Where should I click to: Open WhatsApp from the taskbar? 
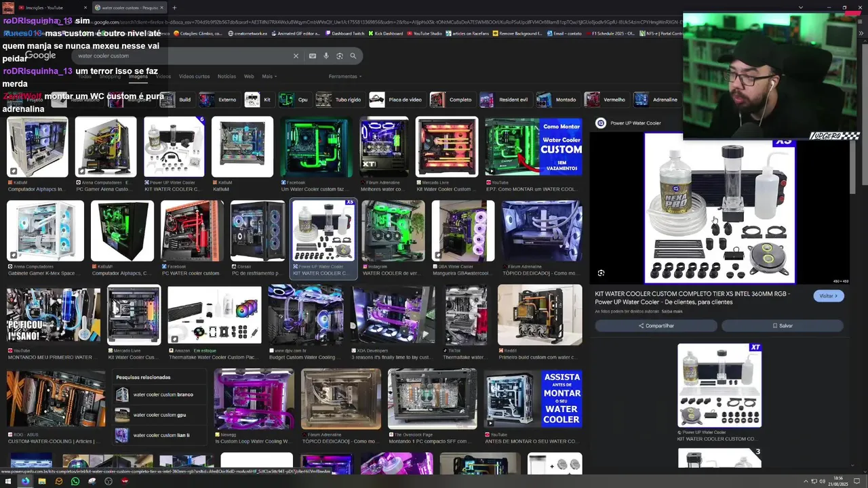(x=75, y=481)
